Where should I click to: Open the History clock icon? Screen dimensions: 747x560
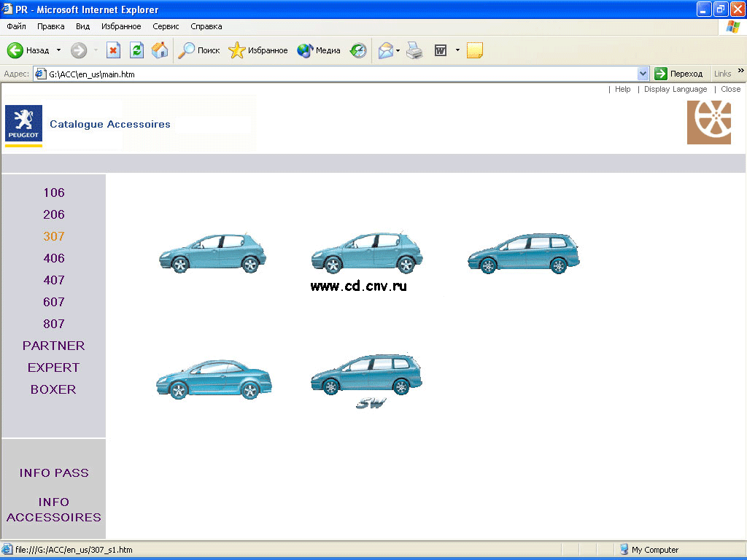358,50
